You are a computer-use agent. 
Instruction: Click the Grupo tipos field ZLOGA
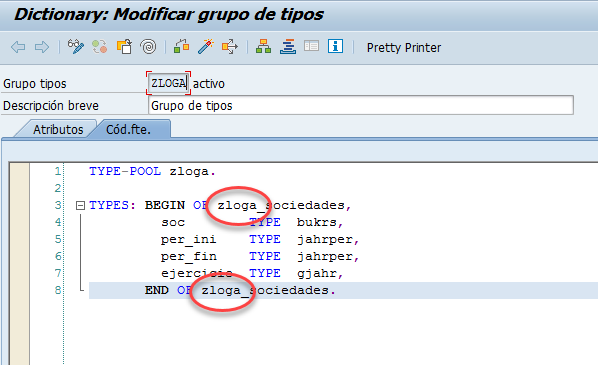point(169,83)
